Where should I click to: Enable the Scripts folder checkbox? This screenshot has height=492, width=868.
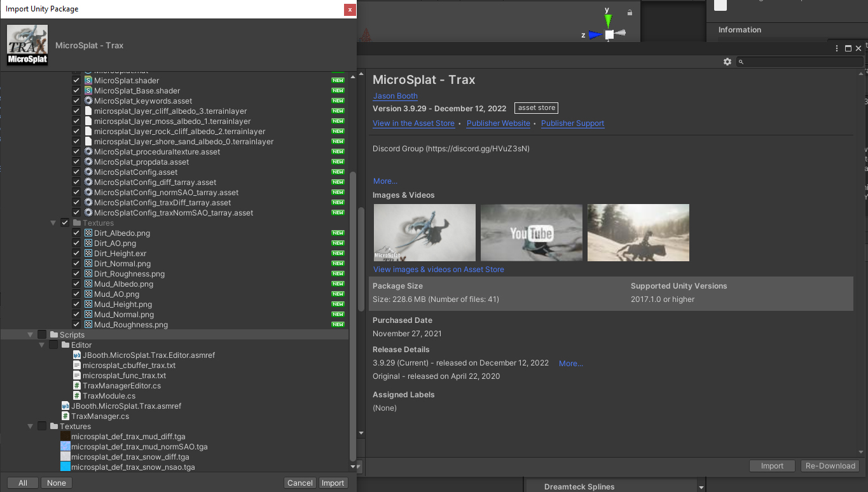[42, 335]
